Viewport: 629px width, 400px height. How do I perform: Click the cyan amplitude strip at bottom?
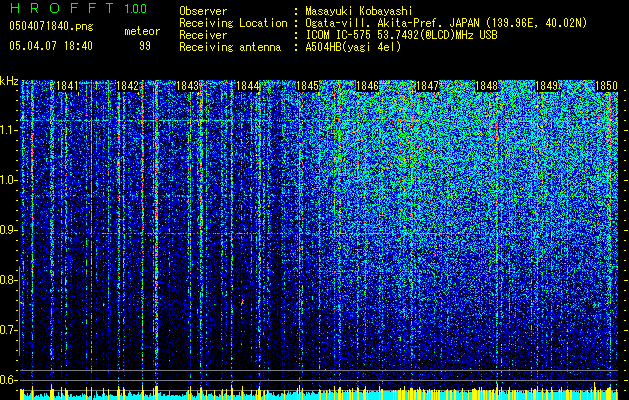coord(314,394)
